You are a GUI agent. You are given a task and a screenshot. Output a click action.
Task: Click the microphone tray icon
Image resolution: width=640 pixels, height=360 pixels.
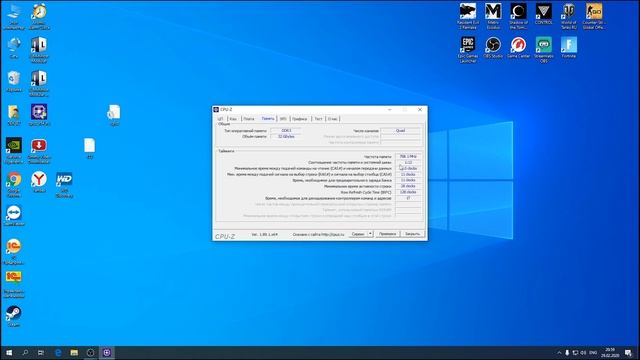tap(567, 353)
